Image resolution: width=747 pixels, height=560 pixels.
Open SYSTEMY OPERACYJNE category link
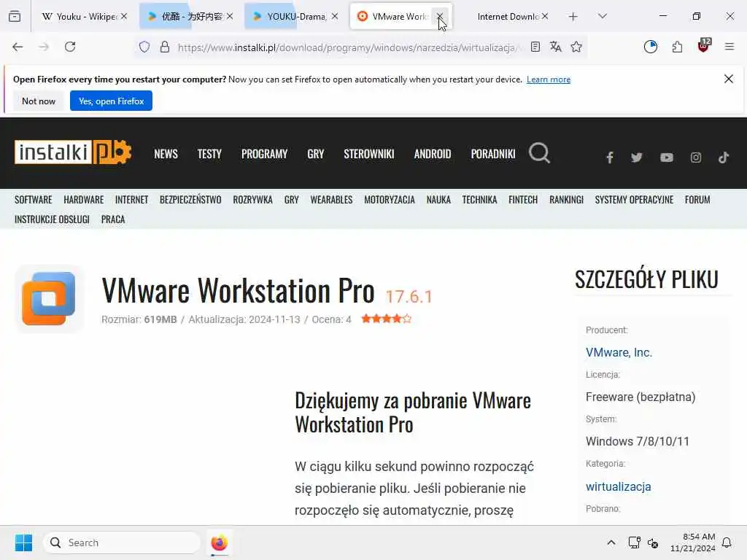(634, 200)
